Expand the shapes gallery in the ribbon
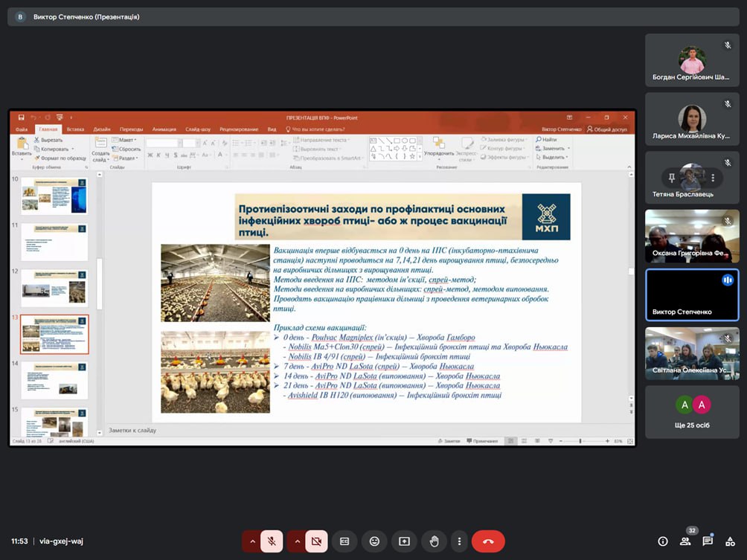The image size is (747, 560). point(420,156)
